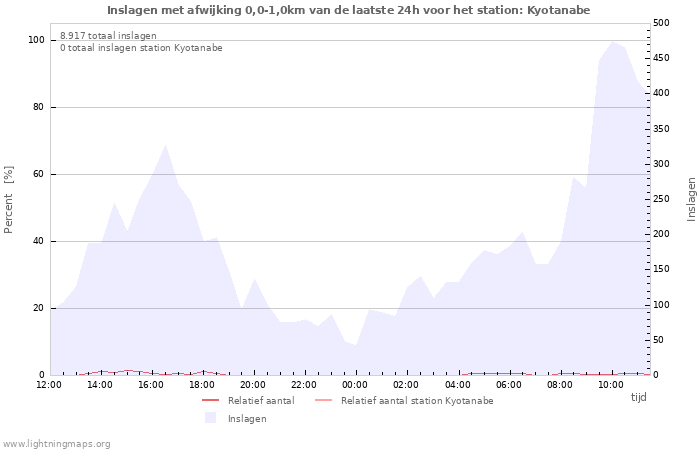700x450 pixels.
Task: Toggle the 'Relatief aantal station Kyotanabe' legend label
Action: tap(416, 400)
